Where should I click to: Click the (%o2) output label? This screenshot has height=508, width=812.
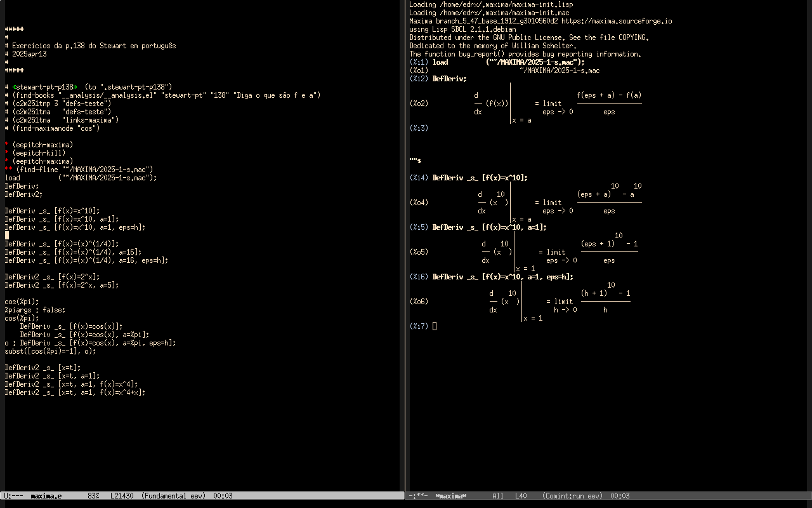point(419,104)
